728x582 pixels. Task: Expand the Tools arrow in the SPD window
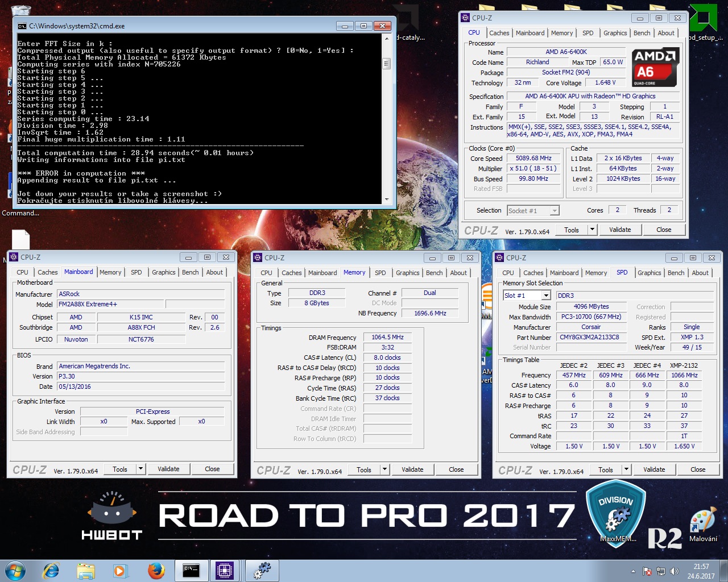point(626,469)
